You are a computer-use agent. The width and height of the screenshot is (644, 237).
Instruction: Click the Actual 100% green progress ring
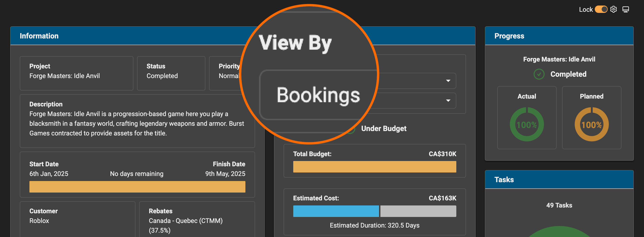point(527,124)
